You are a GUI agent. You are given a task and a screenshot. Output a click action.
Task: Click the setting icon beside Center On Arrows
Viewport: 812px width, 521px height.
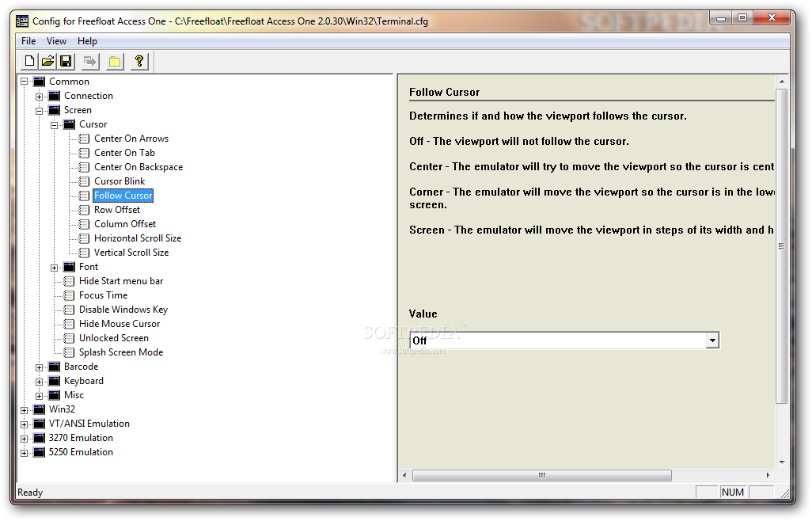pos(85,139)
